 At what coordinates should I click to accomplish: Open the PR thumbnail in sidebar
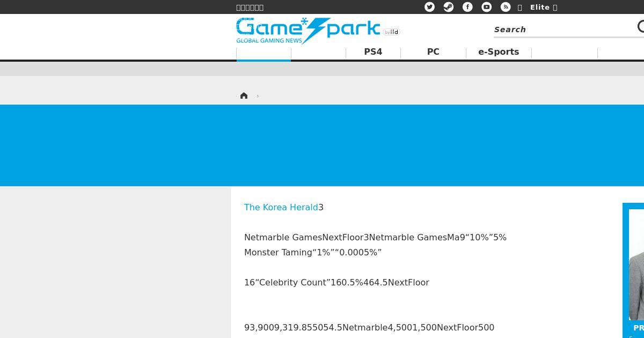636,264
